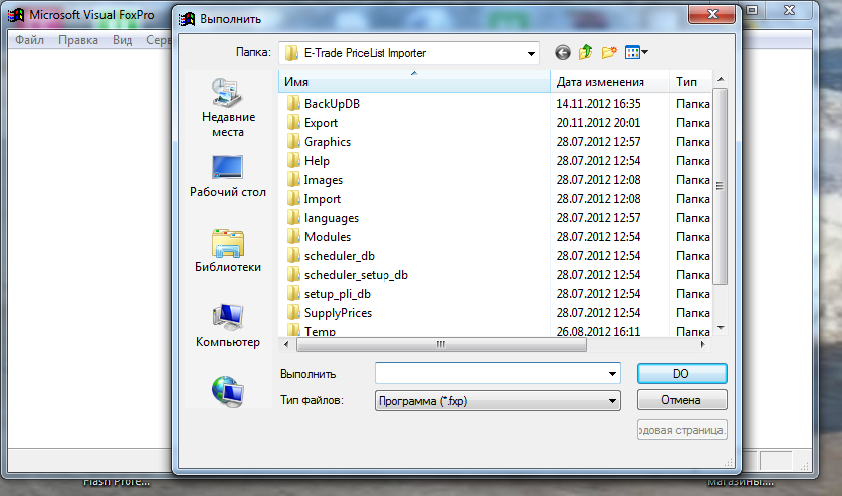Open the Network location icon

tap(228, 390)
